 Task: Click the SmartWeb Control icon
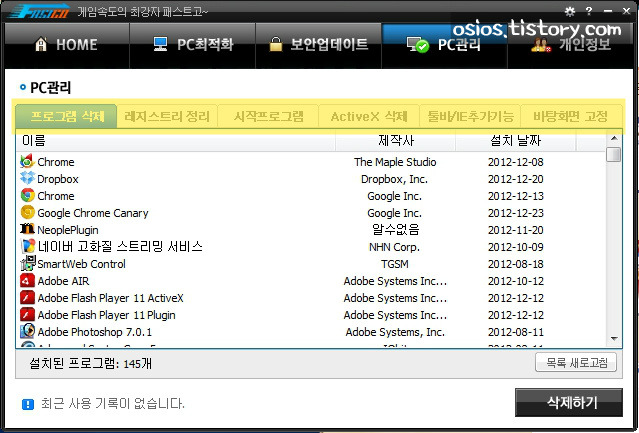point(27,263)
